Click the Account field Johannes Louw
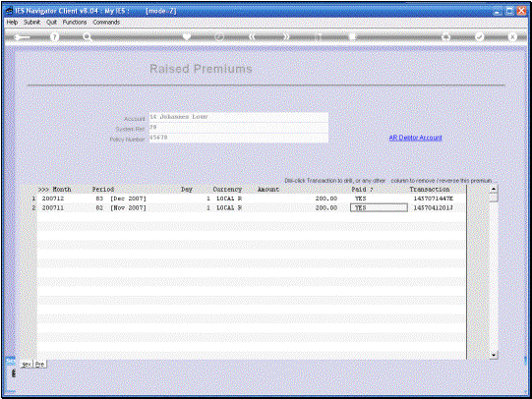532x399 pixels. tap(239, 117)
